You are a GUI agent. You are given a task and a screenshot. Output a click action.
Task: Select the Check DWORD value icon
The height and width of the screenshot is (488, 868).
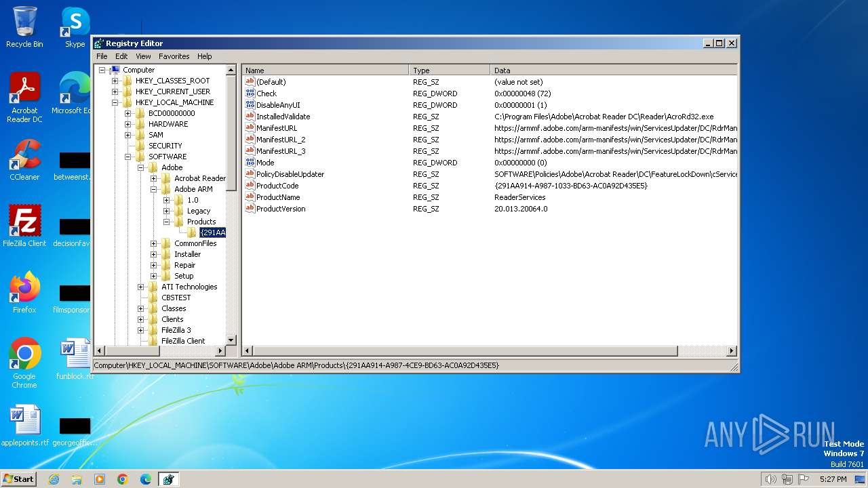coord(250,94)
